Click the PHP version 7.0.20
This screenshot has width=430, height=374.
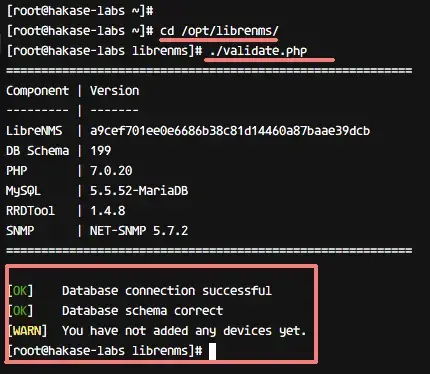click(111, 171)
